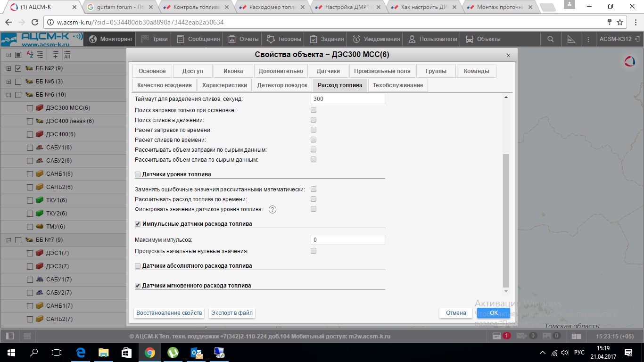
Task: Toggle 'Датчики абсолютного расхода топлива' checkbox
Action: [138, 266]
